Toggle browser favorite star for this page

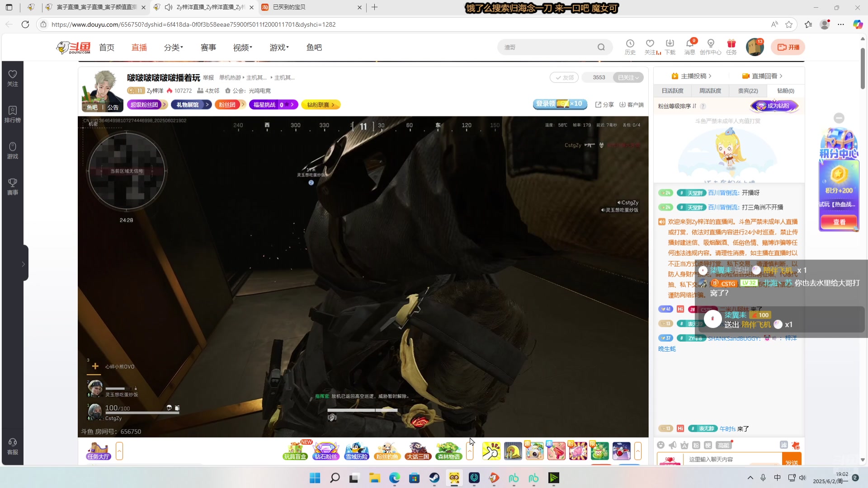(789, 24)
